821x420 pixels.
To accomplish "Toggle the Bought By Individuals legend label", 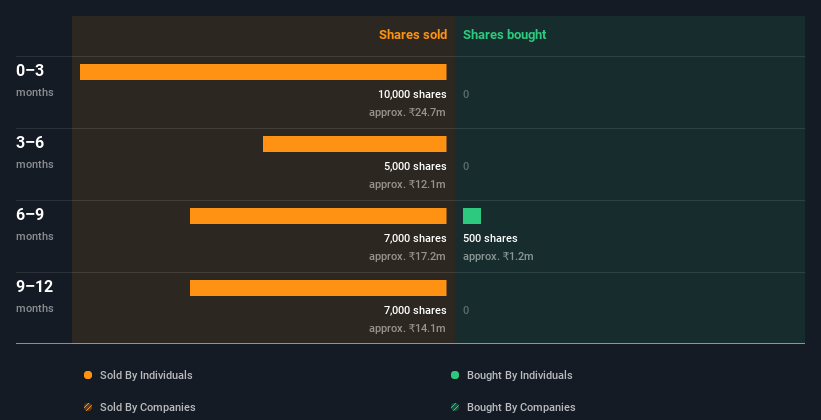I will 519,375.
